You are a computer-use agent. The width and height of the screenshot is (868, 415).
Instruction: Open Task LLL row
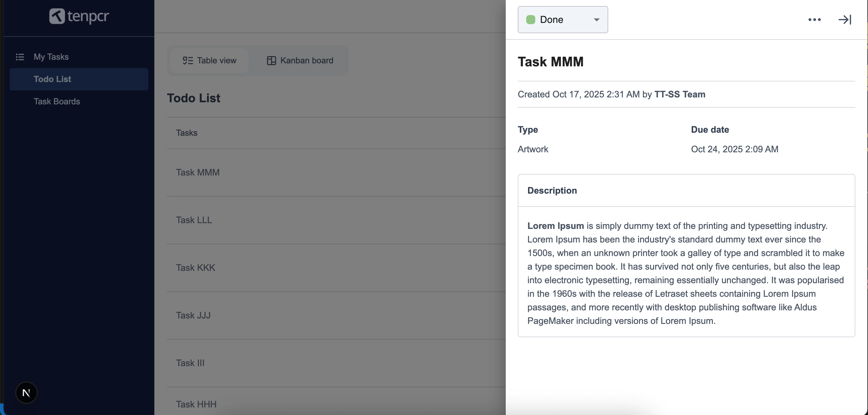point(194,220)
